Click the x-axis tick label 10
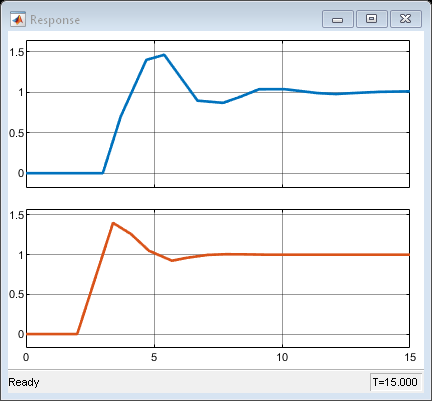The image size is (432, 401). pyautogui.click(x=282, y=357)
